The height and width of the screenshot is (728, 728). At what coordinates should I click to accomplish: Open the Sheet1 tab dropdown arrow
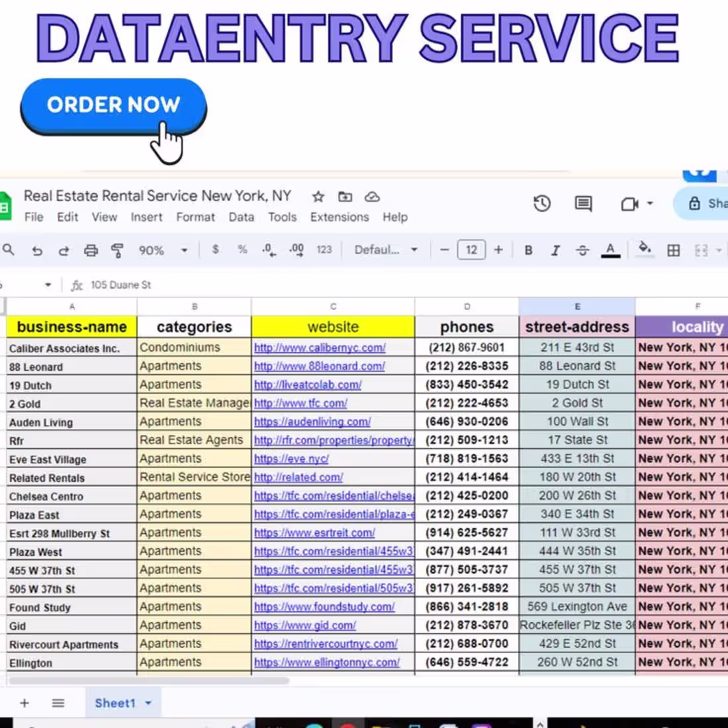click(148, 703)
